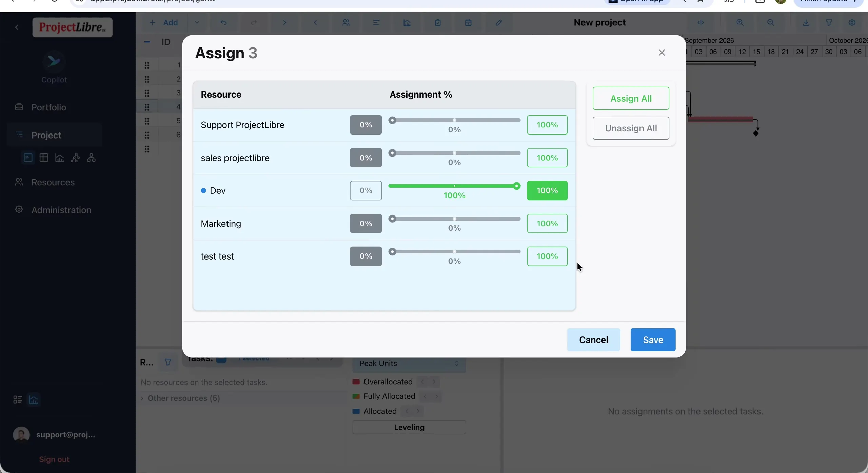Click the filter icon in top toolbar
The height and width of the screenshot is (473, 868).
[829, 22]
